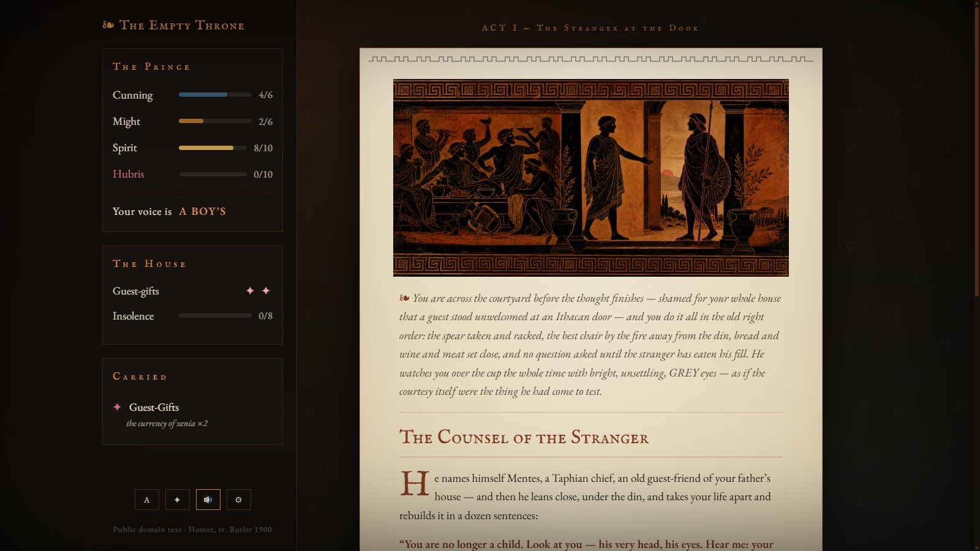Click the Might stat bar
The width and height of the screenshot is (980, 551).
(215, 121)
